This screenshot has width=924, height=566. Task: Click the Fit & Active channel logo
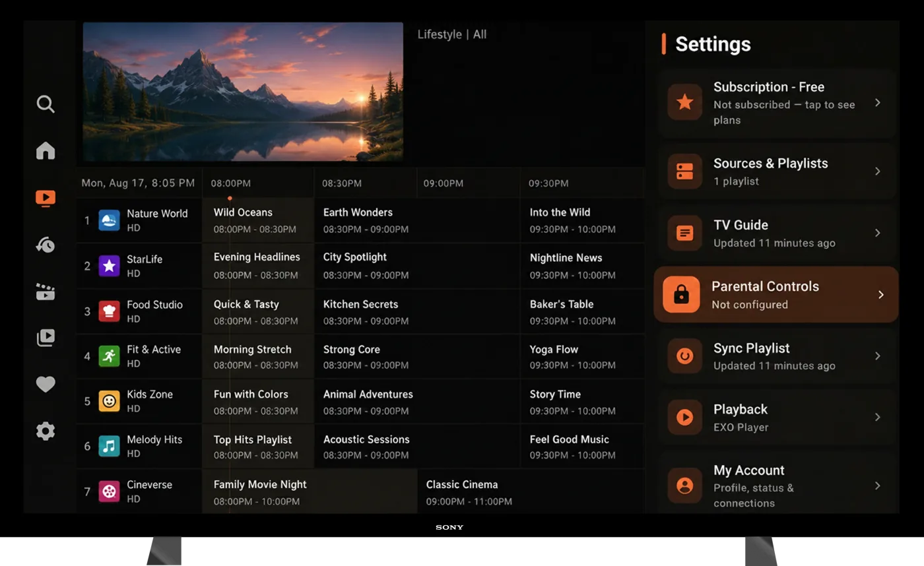point(109,356)
